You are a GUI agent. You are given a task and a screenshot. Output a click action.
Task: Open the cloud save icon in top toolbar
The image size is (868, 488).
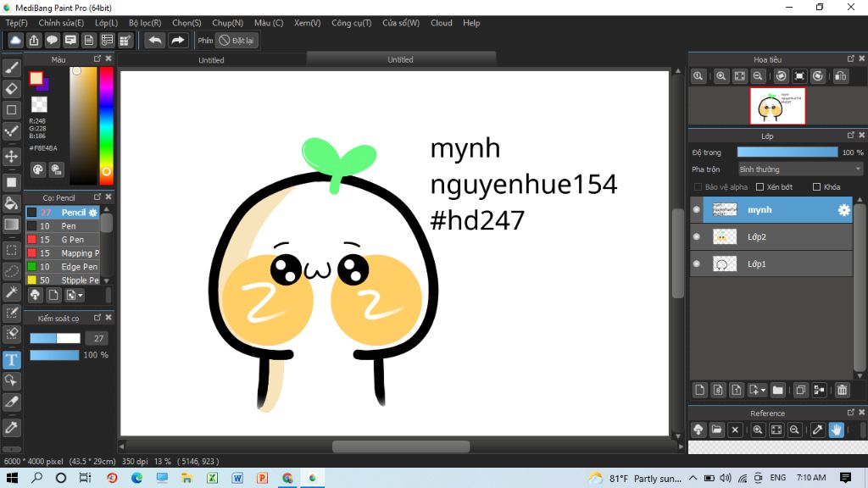(x=15, y=41)
